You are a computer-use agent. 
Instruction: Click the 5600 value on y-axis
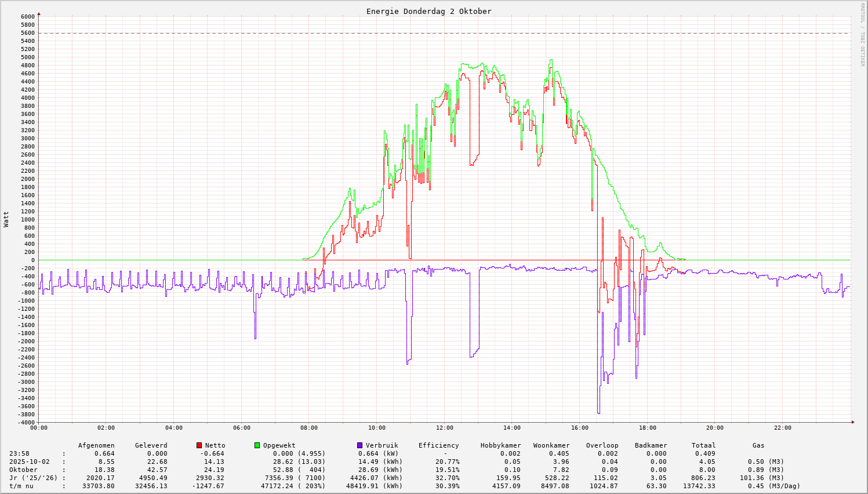(27, 33)
